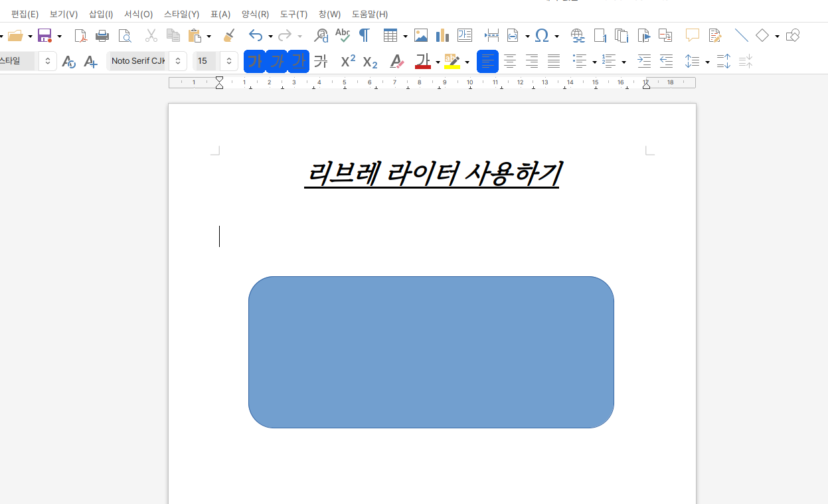Open the Noto Serif CJK font dropdown
Viewport: 828px width, 504px height.
(177, 62)
